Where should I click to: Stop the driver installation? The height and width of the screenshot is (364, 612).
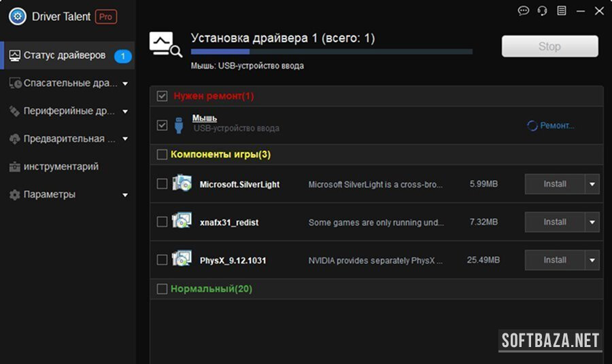coord(549,46)
